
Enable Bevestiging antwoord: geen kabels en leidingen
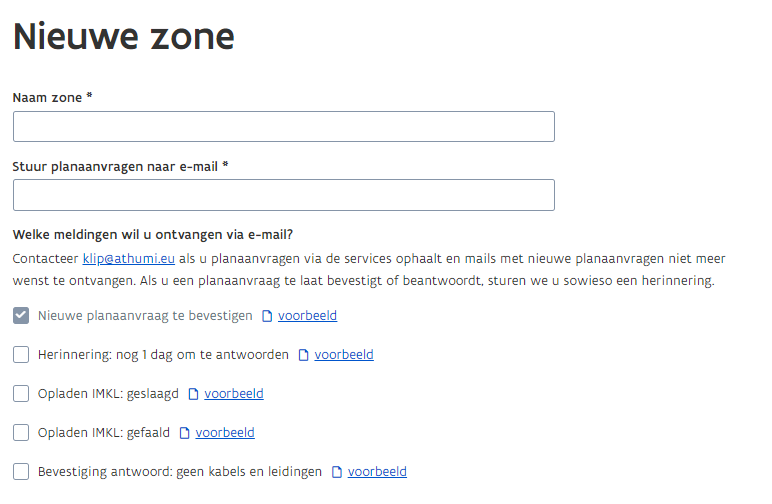(21, 472)
